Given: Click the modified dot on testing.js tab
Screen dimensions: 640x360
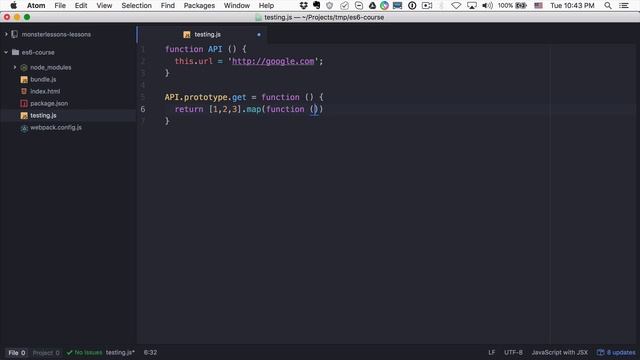Looking at the screenshot, I should (259, 35).
